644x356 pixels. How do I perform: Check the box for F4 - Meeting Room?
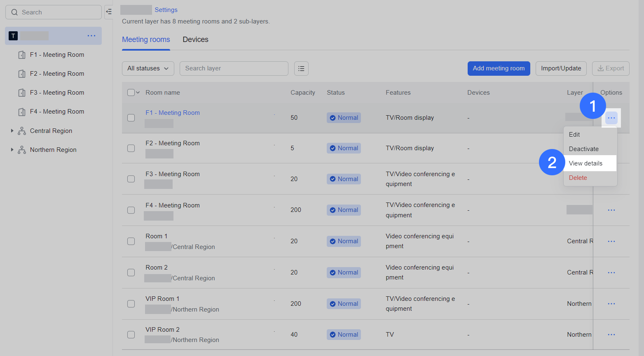coord(131,210)
